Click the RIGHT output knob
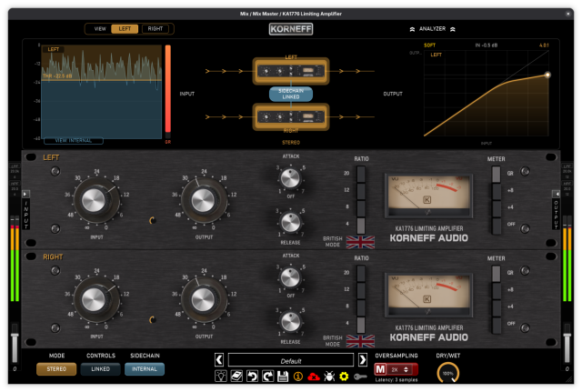 (204, 299)
